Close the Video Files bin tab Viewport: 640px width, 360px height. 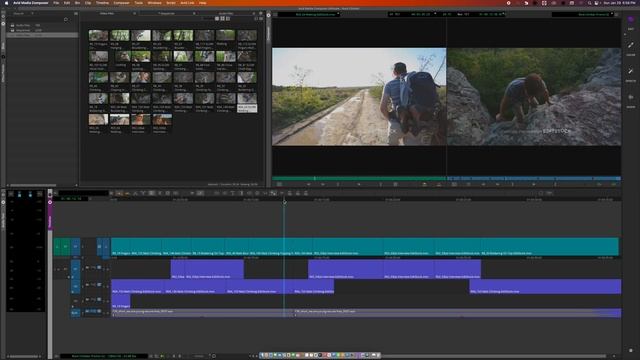pos(134,13)
